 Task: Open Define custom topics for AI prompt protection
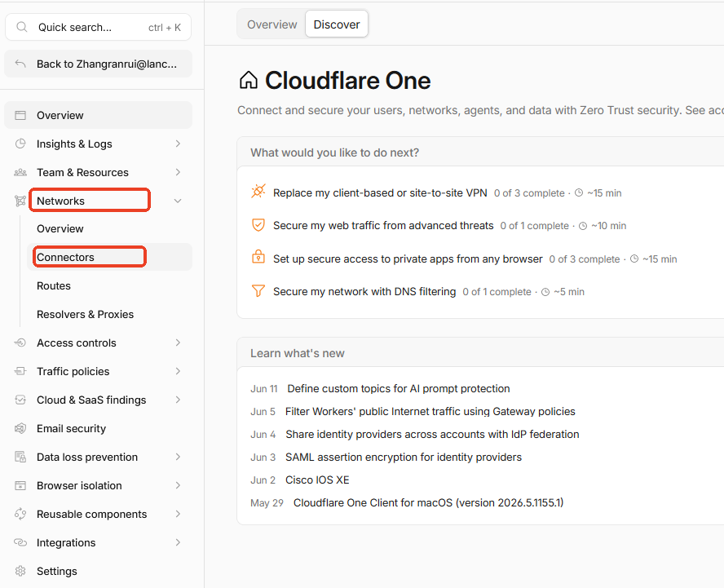click(399, 388)
